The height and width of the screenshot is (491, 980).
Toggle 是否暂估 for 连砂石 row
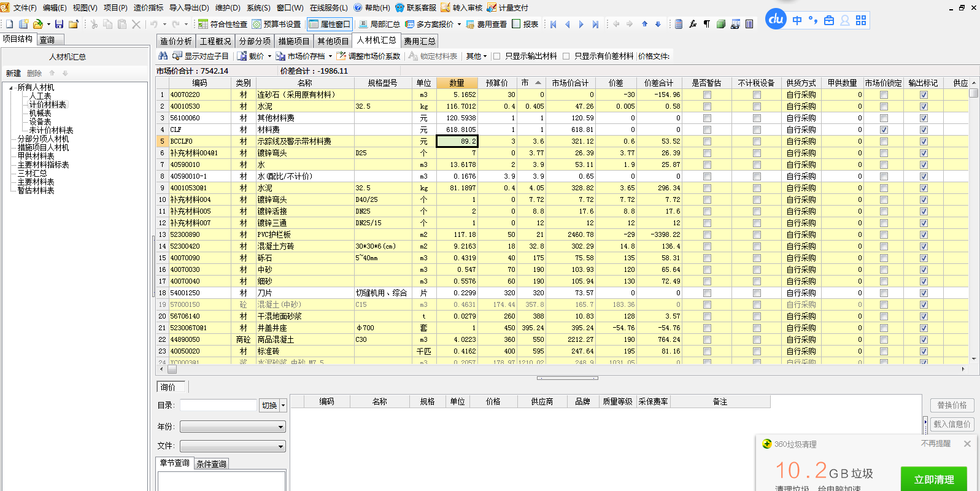707,95
